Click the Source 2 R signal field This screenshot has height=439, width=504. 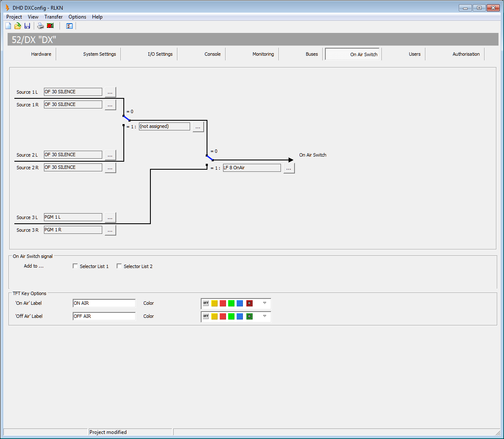click(73, 167)
